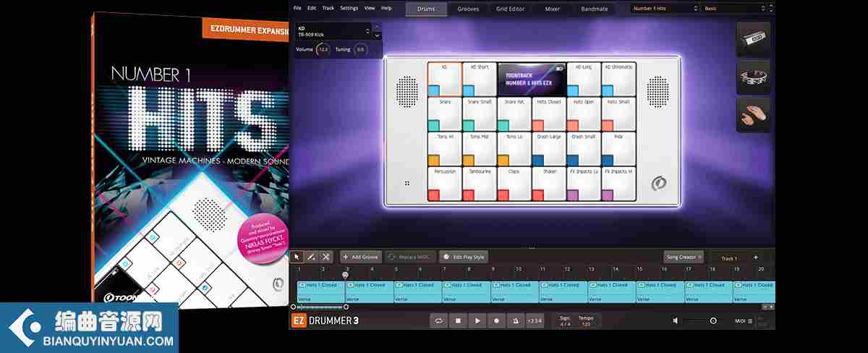This screenshot has width=868, height=353.
Task: Click the Replace MIDI button
Action: pos(410,257)
